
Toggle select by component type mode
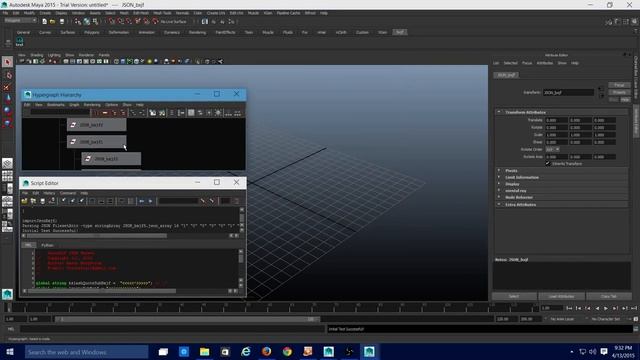(95, 21)
